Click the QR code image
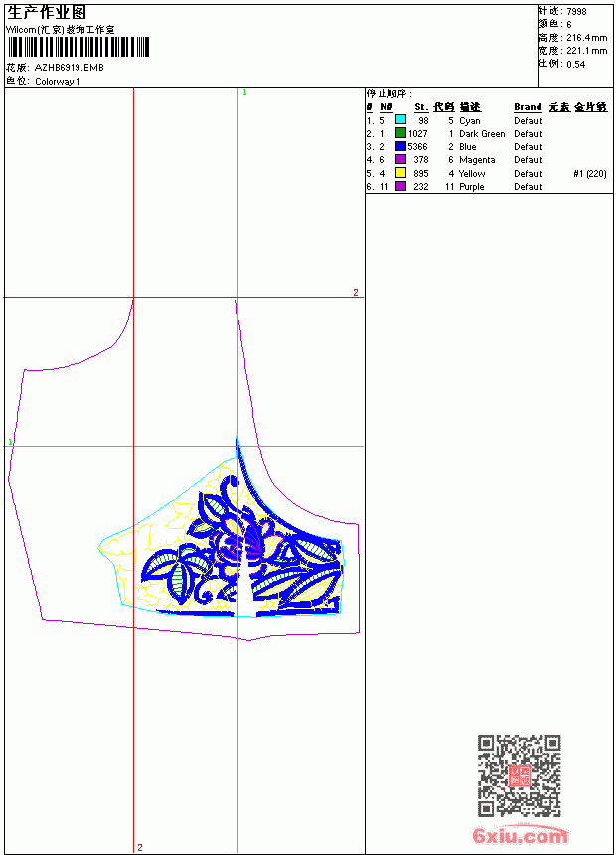Screen dimensions: 616x855 click(x=520, y=775)
